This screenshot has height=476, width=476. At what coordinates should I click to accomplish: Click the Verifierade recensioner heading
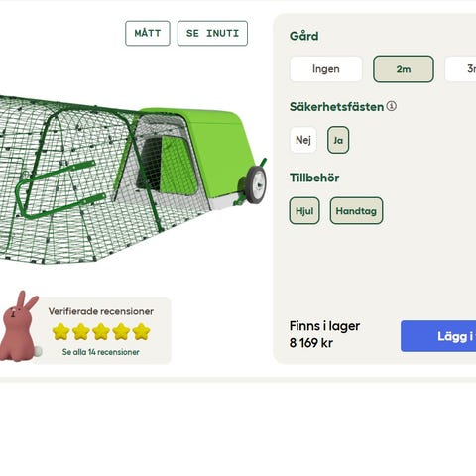[101, 311]
